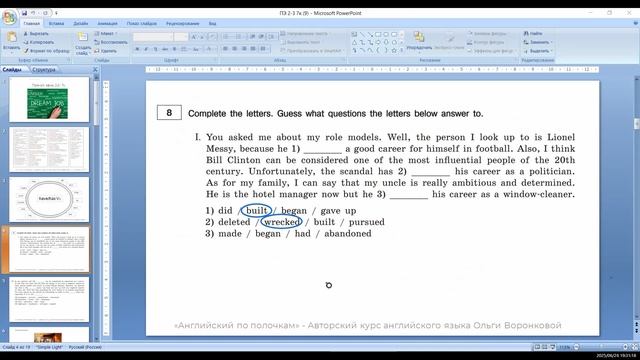Zoom in with plus button

click(625, 347)
